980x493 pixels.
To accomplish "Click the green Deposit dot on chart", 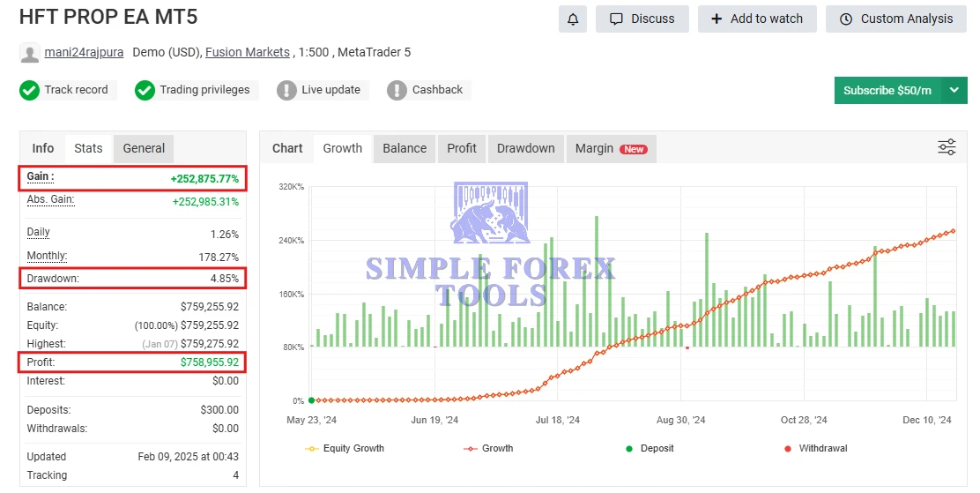I will tap(311, 400).
